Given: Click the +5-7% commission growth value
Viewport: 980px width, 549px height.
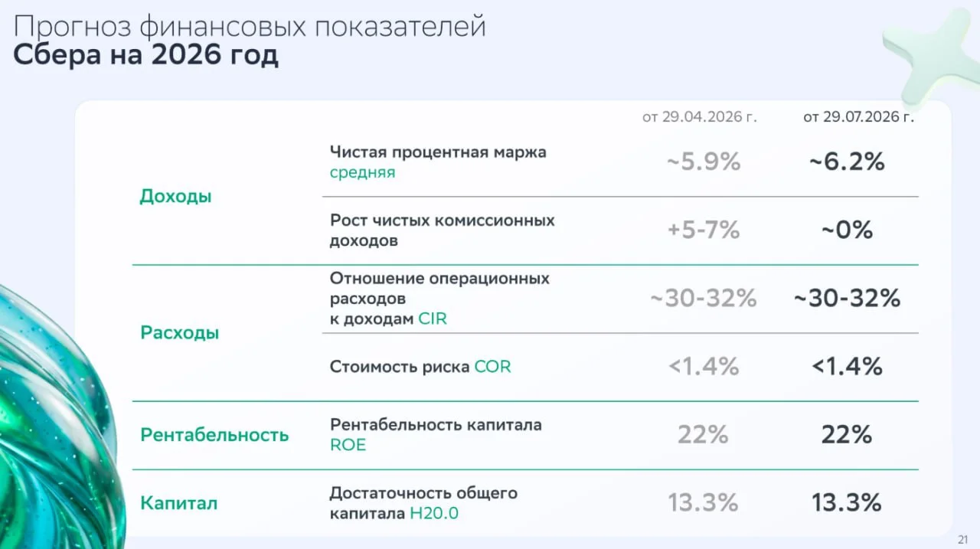Looking at the screenshot, I should (x=703, y=230).
